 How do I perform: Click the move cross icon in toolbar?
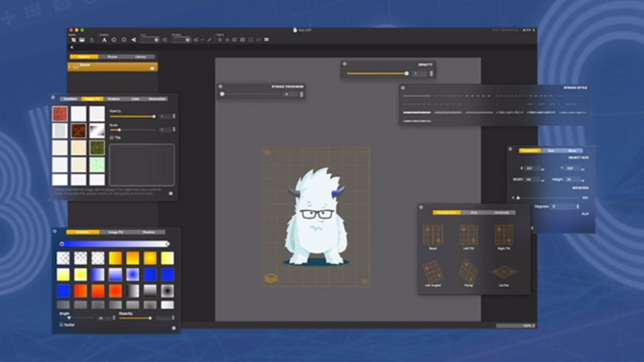click(x=227, y=40)
